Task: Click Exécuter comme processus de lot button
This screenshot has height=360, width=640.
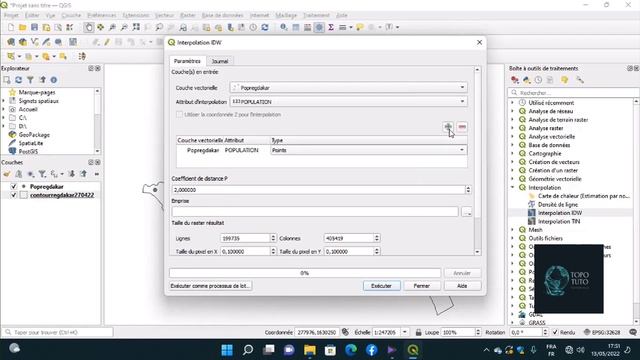Action: 210,286
